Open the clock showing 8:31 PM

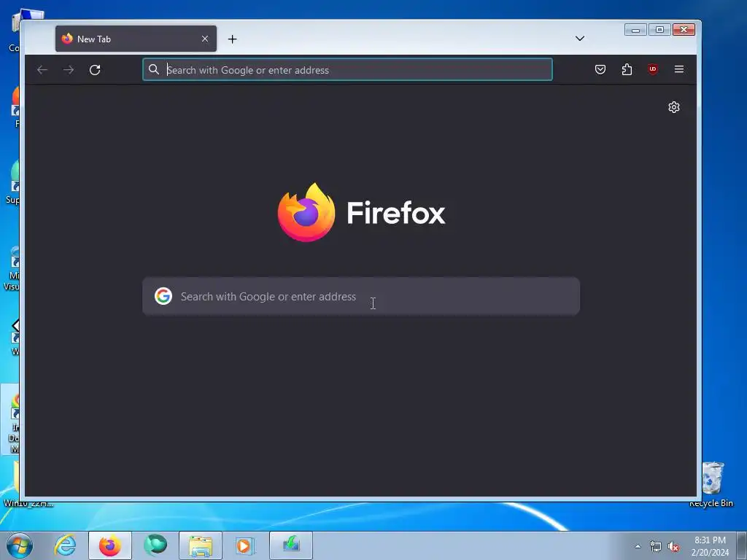click(x=710, y=546)
